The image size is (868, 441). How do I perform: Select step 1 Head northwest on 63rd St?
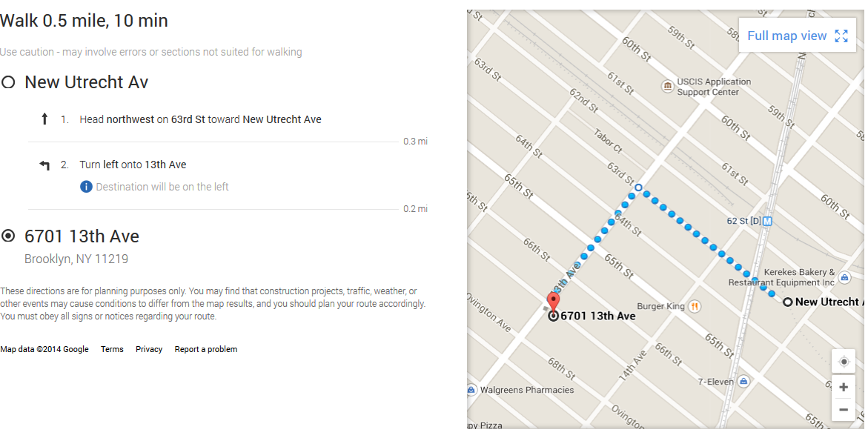[200, 119]
